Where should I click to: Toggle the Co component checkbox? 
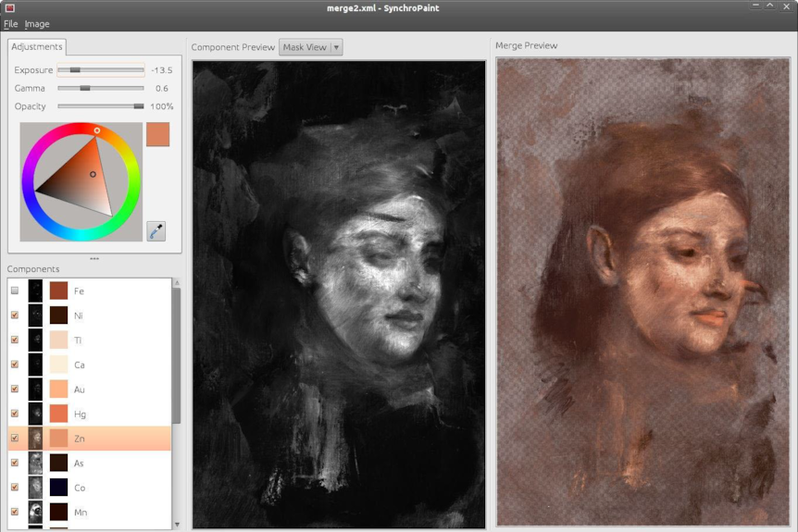[x=15, y=488]
